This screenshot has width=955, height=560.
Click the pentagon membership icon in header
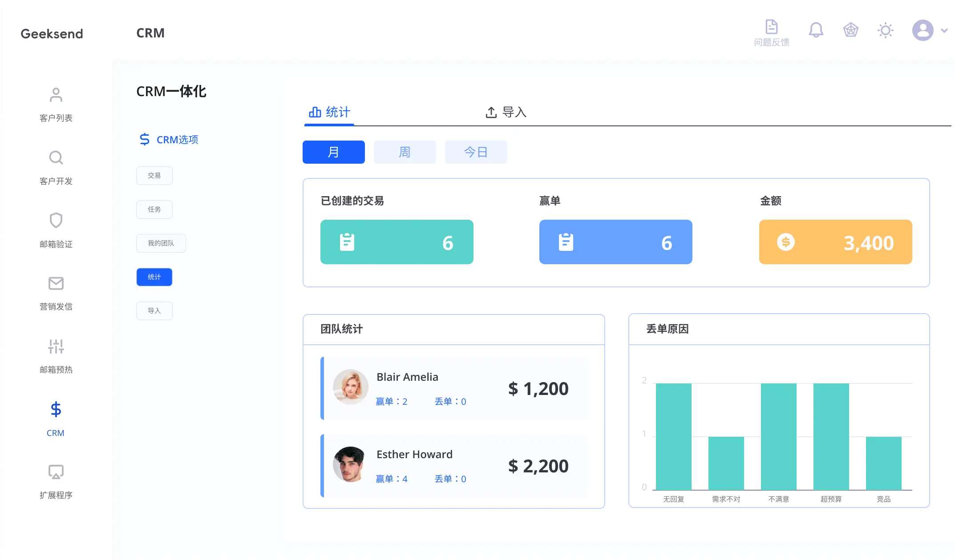coord(850,30)
